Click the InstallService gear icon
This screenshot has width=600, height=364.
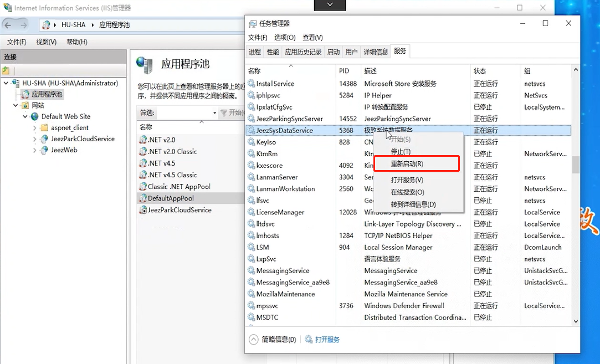point(251,84)
